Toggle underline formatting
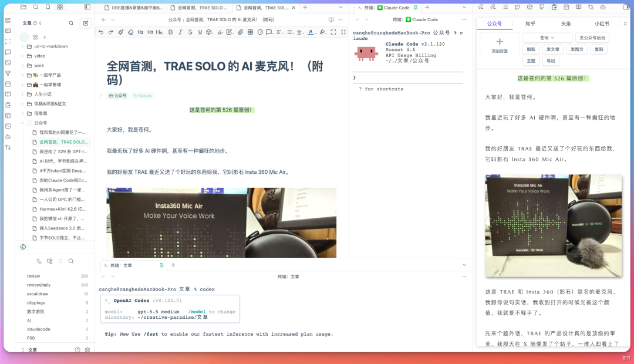The width and height of the screenshot is (634, 364). (200, 32)
